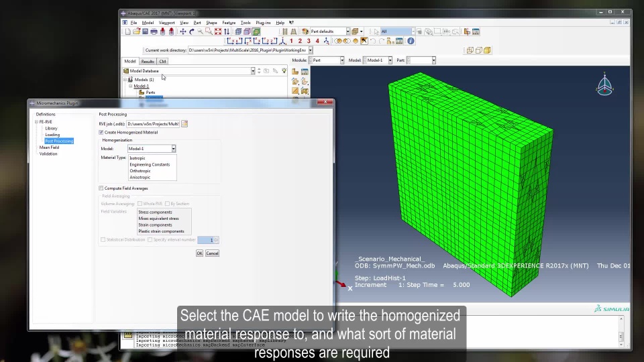Collapse the FE-RVE tree node
The image size is (644, 362).
pos(36,122)
